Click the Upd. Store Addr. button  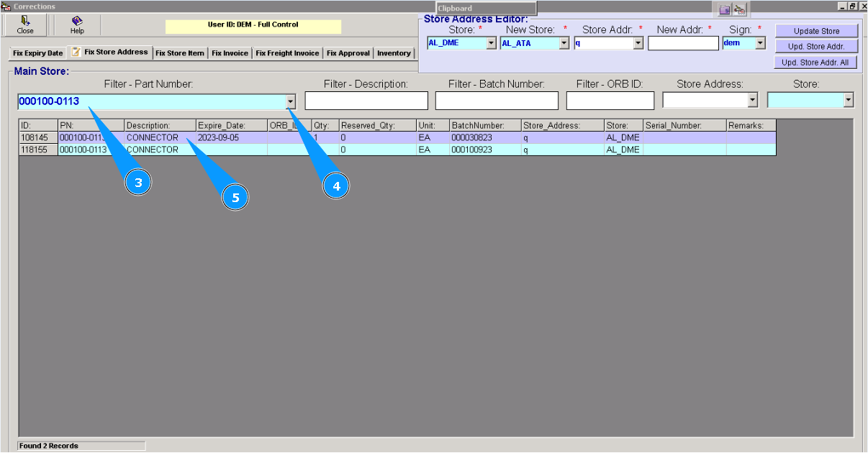[816, 47]
